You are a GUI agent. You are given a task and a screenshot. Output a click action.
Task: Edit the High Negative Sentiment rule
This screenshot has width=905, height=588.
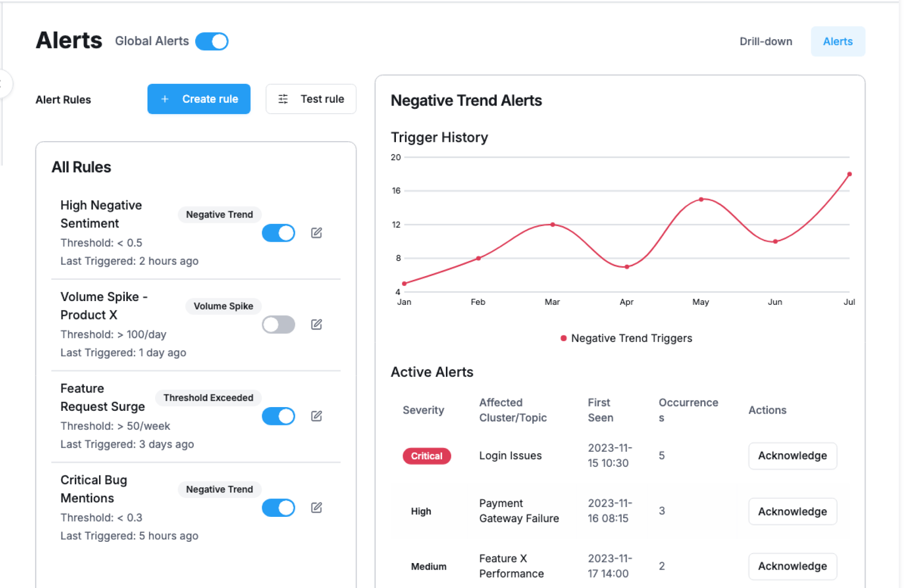[316, 233]
